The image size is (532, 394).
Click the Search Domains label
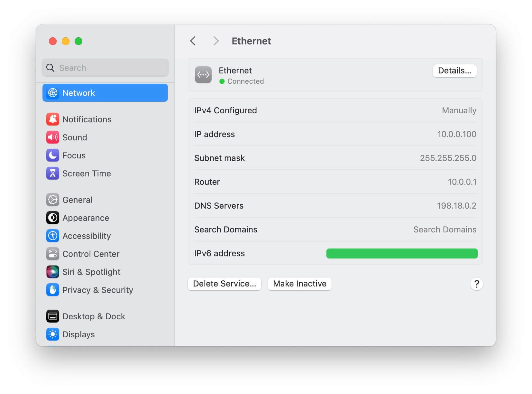[226, 230]
